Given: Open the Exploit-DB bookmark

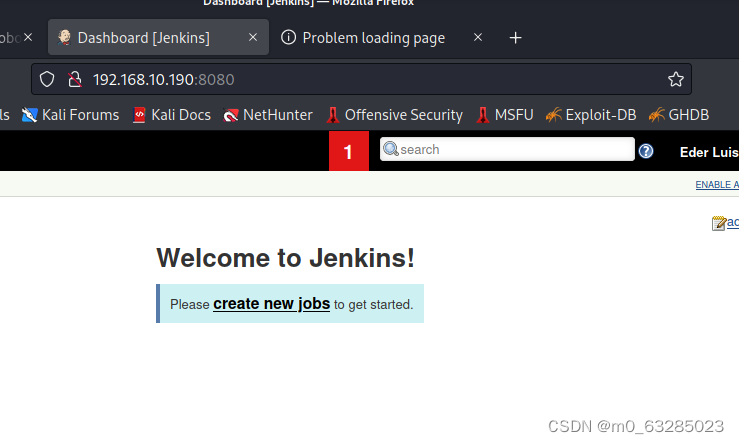Looking at the screenshot, I should (591, 115).
